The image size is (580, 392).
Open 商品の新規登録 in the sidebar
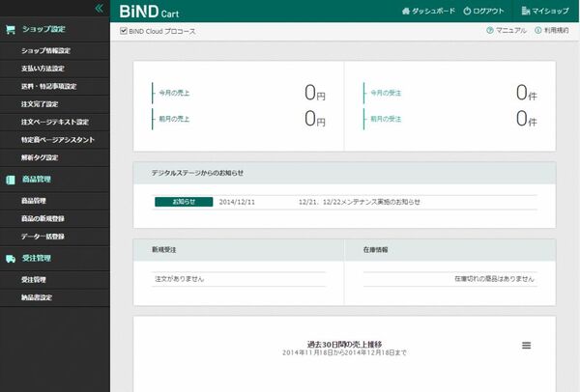click(x=43, y=218)
